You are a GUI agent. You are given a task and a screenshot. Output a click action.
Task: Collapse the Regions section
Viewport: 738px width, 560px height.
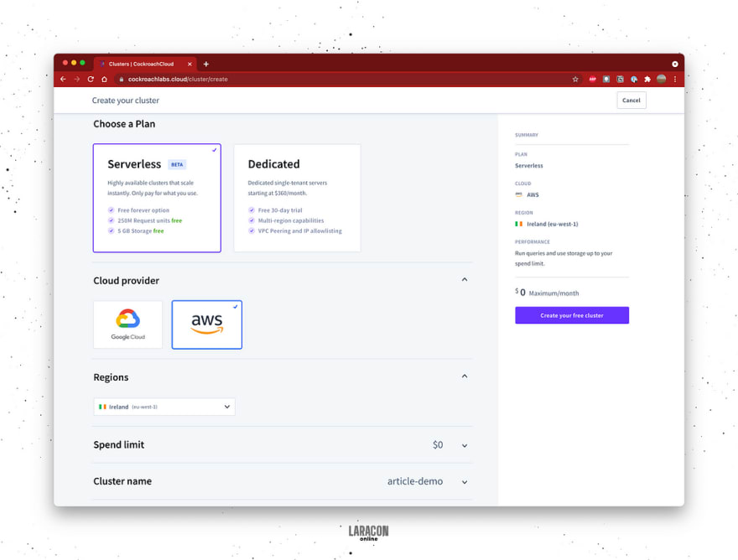(x=464, y=376)
